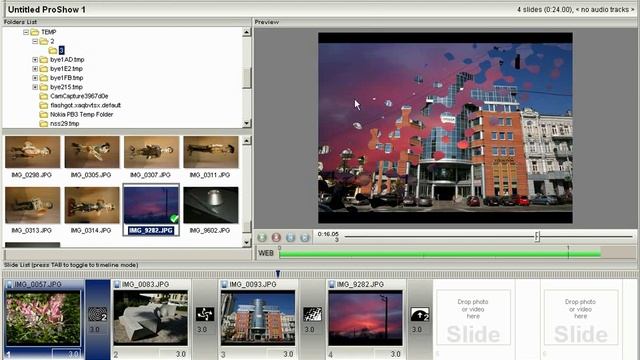Open transition icon after slide IMG_0057.JPG
Screen dimensions: 640x360
click(98, 314)
